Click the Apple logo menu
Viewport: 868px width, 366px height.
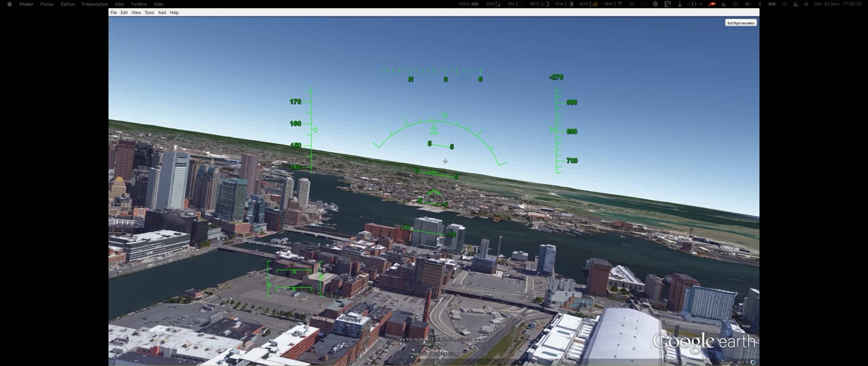tap(9, 4)
